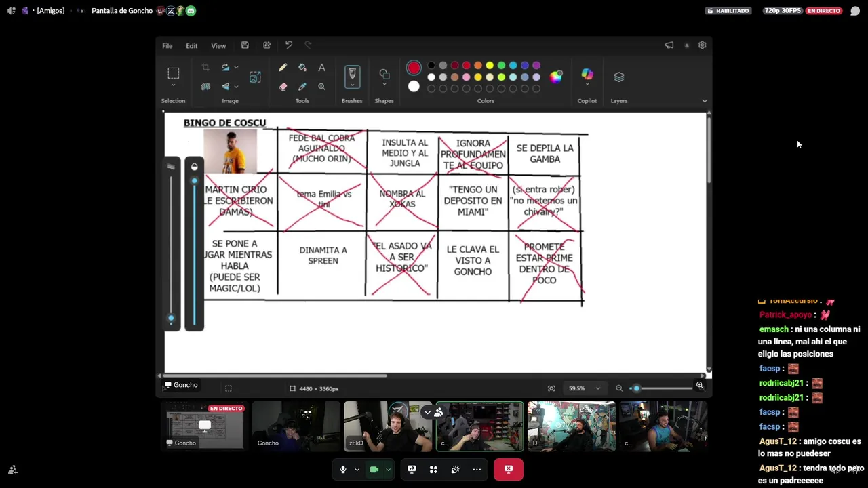The image size is (868, 488).
Task: Pick the Color picker eyedropper tool
Action: (302, 86)
